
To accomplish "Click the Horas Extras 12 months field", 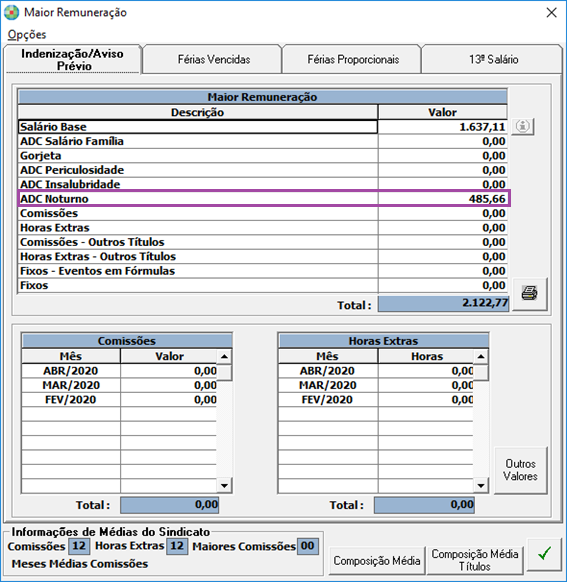I will 177,546.
